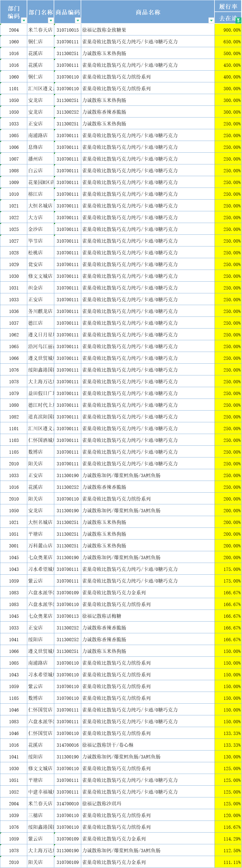Select the yellow 900.00% cell
Screen dimensions: 242x868
228,30
